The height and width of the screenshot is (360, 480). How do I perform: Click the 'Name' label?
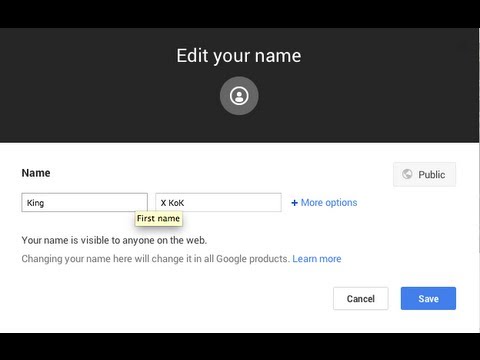tap(36, 173)
